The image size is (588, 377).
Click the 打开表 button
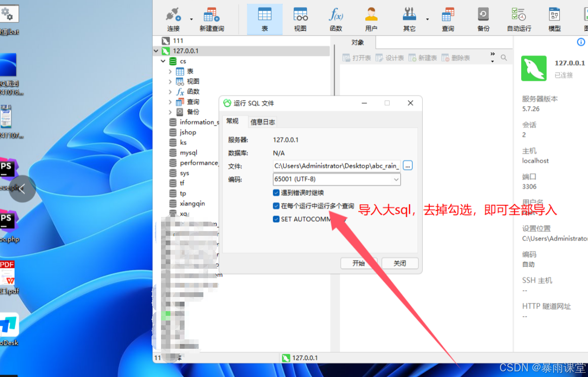pyautogui.click(x=357, y=58)
